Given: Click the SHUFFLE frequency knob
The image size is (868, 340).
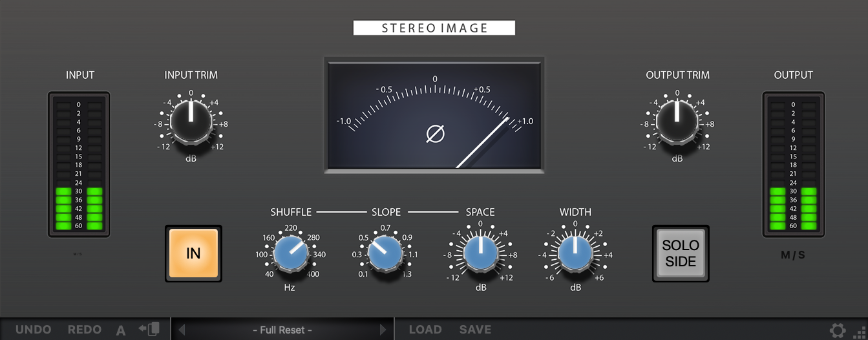Looking at the screenshot, I should (x=290, y=253).
